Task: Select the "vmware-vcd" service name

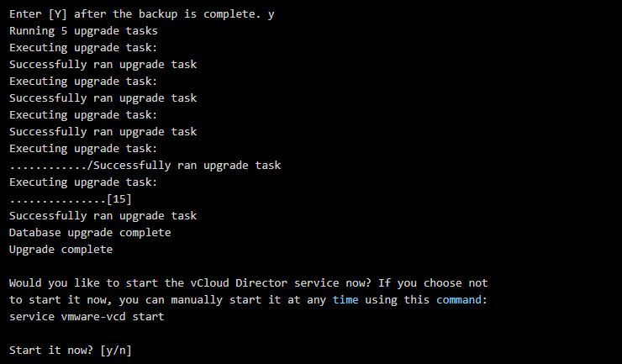Action: coord(96,316)
